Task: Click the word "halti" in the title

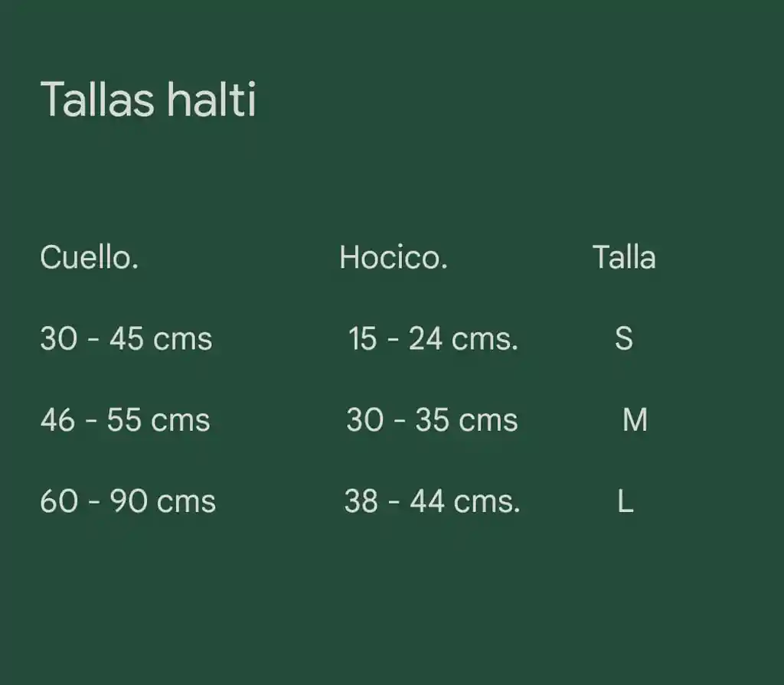Action: point(211,99)
